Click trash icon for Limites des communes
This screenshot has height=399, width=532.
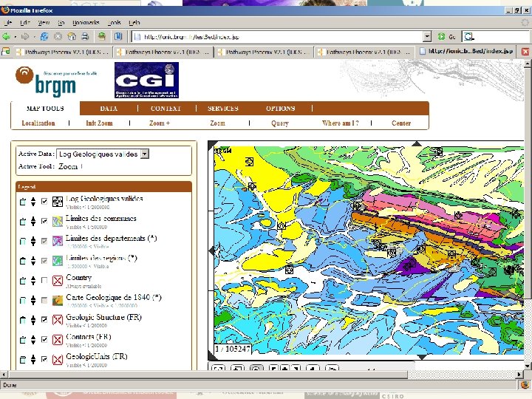[x=23, y=221]
